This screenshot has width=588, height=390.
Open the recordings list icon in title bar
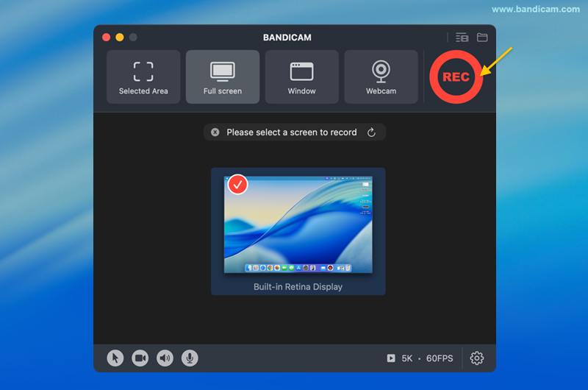462,38
